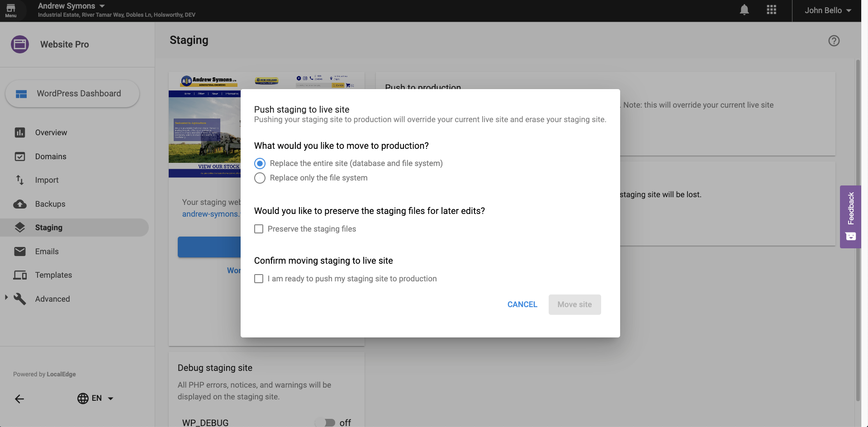Enable I am ready to push confirmation
Screen dimensions: 868x427
pos(258,279)
